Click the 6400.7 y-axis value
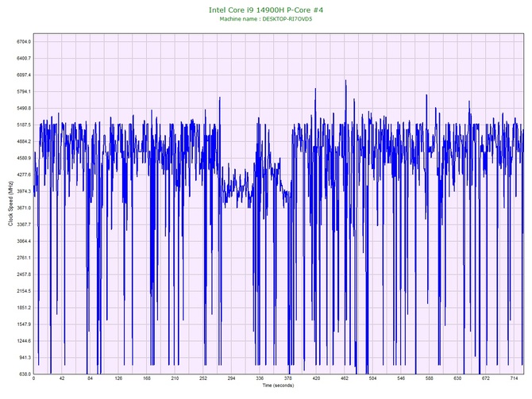Screen dimensions: 532x399 pyautogui.click(x=24, y=59)
